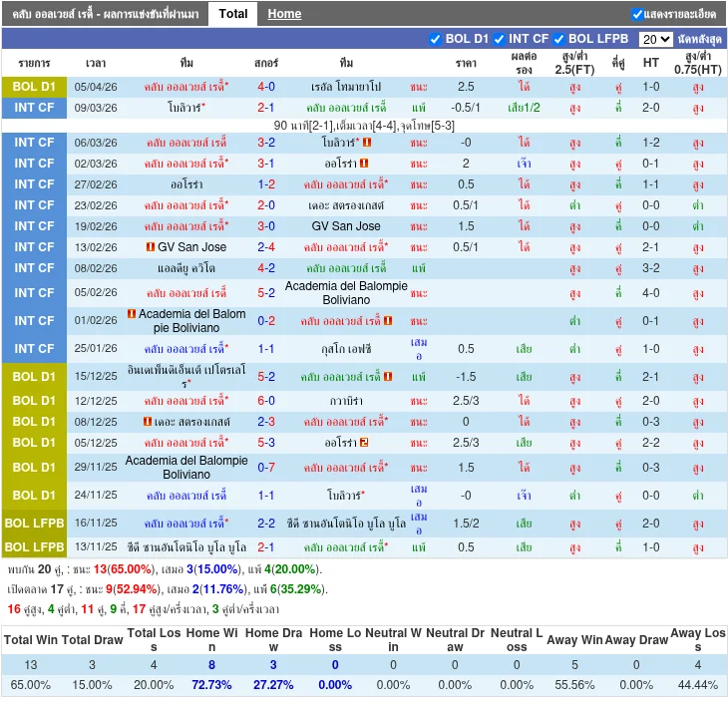Click the red card icon before GV San Jose on 13/02/26
The image size is (728, 703).
(x=150, y=247)
